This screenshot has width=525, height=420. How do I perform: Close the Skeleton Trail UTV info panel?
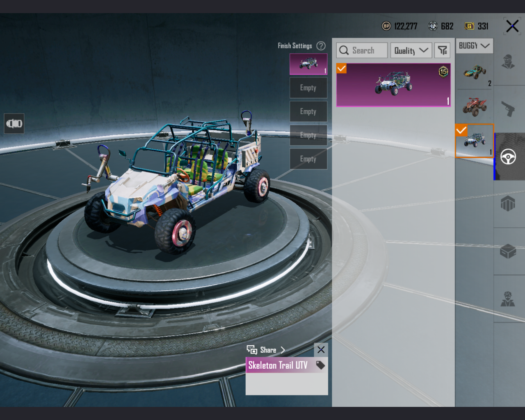click(321, 350)
